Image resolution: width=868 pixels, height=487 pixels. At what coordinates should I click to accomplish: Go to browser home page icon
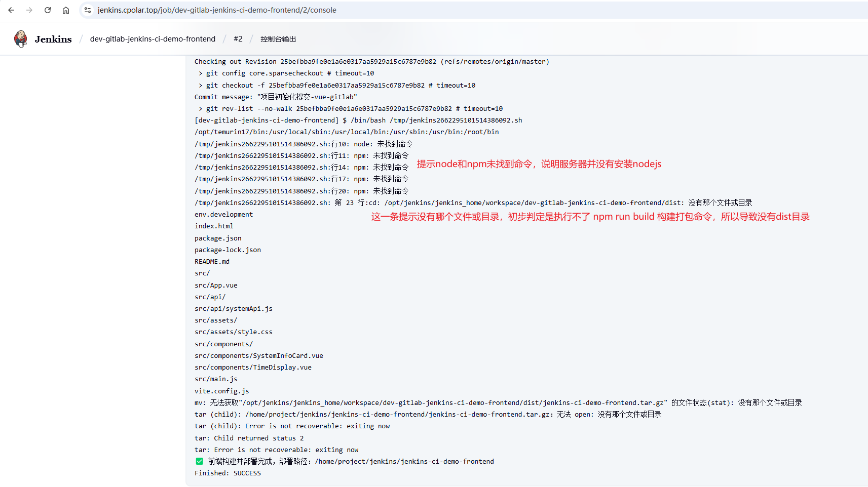pyautogui.click(x=66, y=10)
